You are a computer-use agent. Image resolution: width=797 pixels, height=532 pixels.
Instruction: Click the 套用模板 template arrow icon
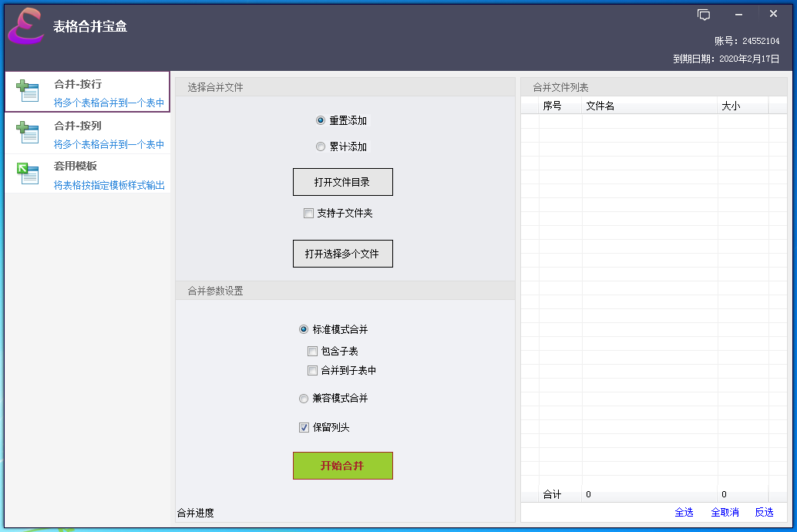coord(28,173)
